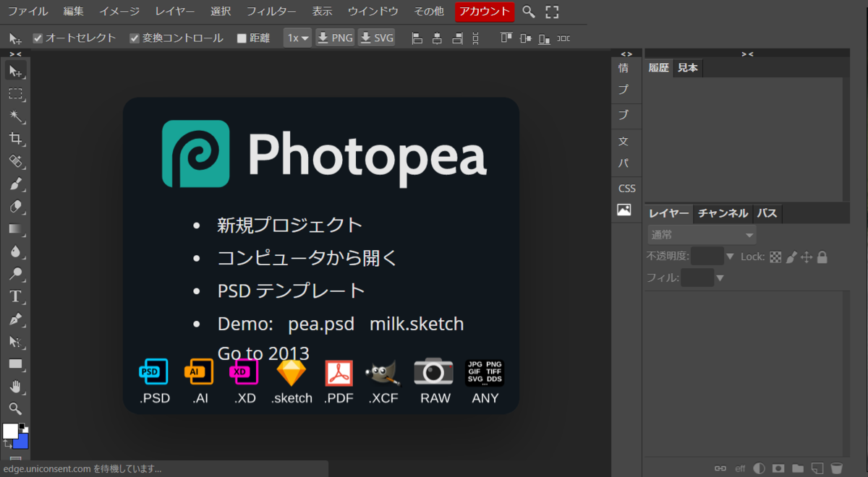
Task: Expand the side panel strip with <> arrows
Action: (626, 53)
